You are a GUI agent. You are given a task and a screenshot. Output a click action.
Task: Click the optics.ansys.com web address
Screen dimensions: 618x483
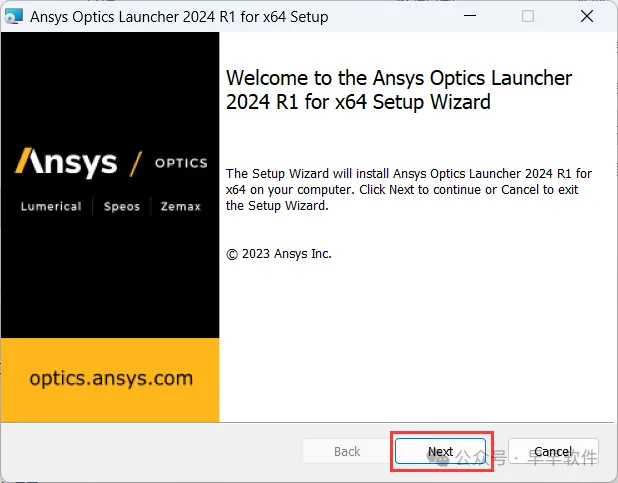click(x=111, y=378)
